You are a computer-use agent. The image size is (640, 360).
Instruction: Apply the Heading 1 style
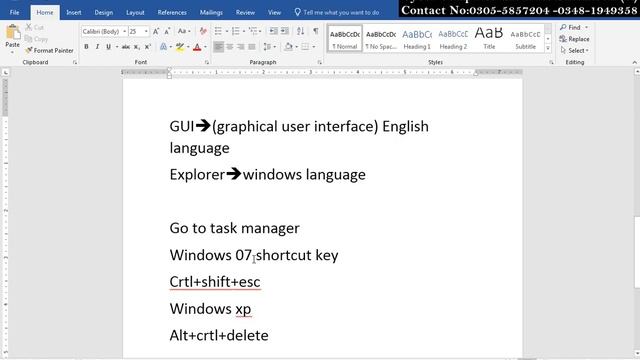pyautogui.click(x=417, y=39)
